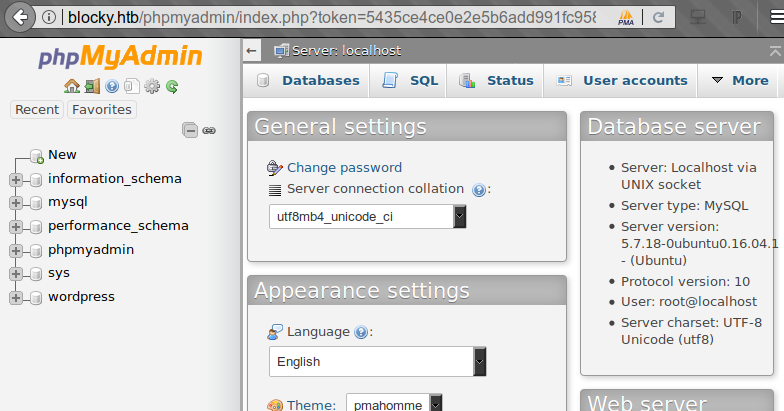The image size is (784, 411).
Task: Click the Server type: MySQL text
Action: tap(684, 206)
